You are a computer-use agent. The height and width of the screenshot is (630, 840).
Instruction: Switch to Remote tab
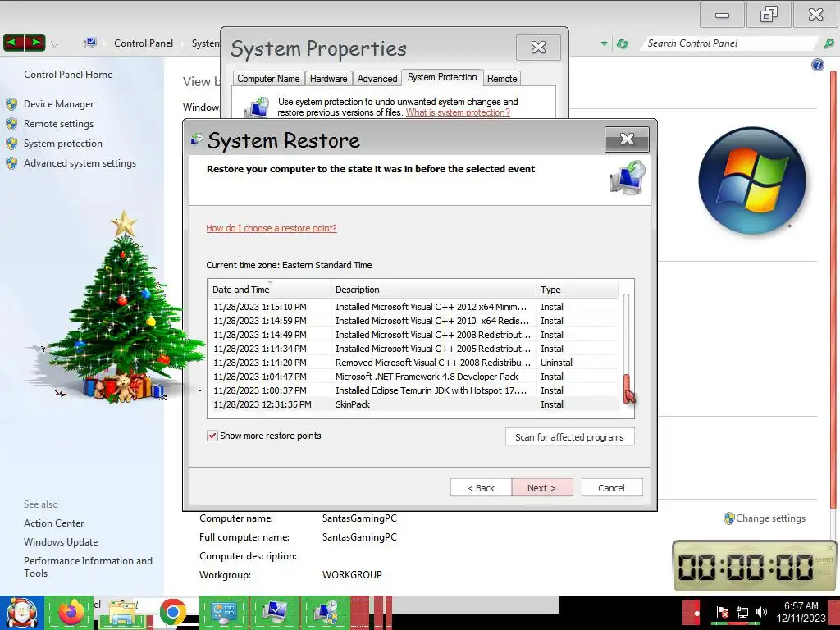[x=502, y=78]
